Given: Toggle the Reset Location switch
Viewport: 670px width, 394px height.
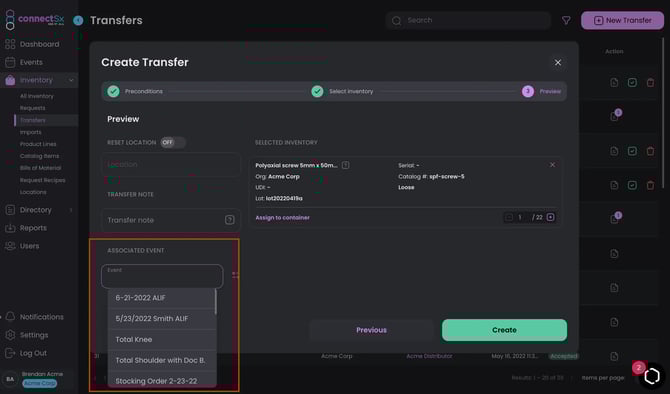Looking at the screenshot, I should pos(173,142).
